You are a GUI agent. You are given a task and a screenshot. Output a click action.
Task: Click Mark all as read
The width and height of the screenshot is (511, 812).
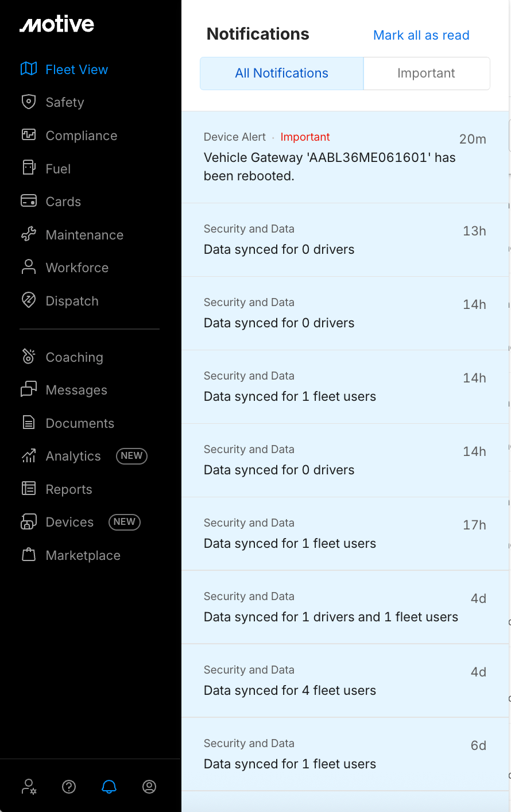coord(421,35)
